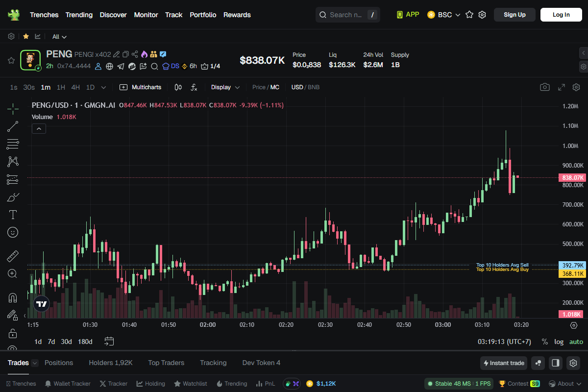The width and height of the screenshot is (588, 392).
Task: Click the Sign Up button
Action: (x=514, y=15)
